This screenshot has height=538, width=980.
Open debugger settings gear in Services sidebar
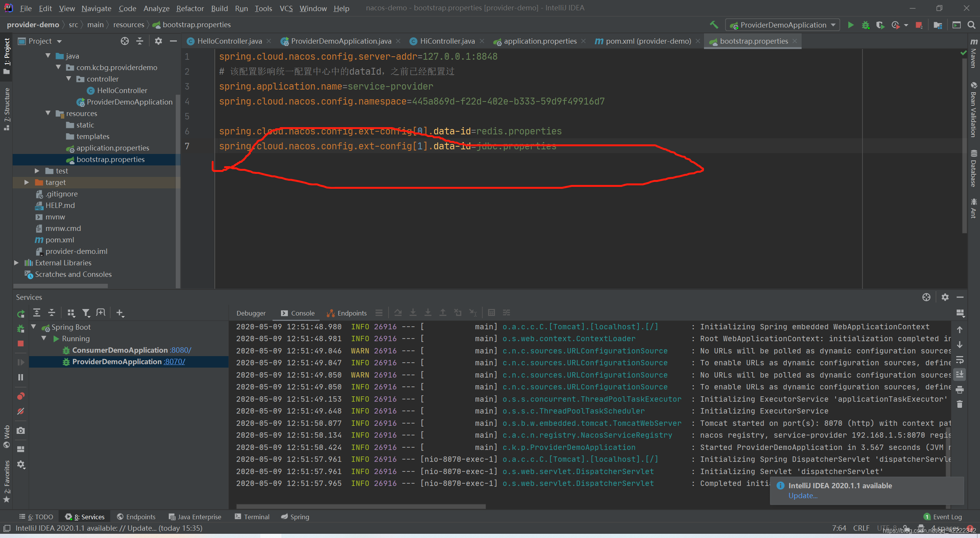pos(21,464)
